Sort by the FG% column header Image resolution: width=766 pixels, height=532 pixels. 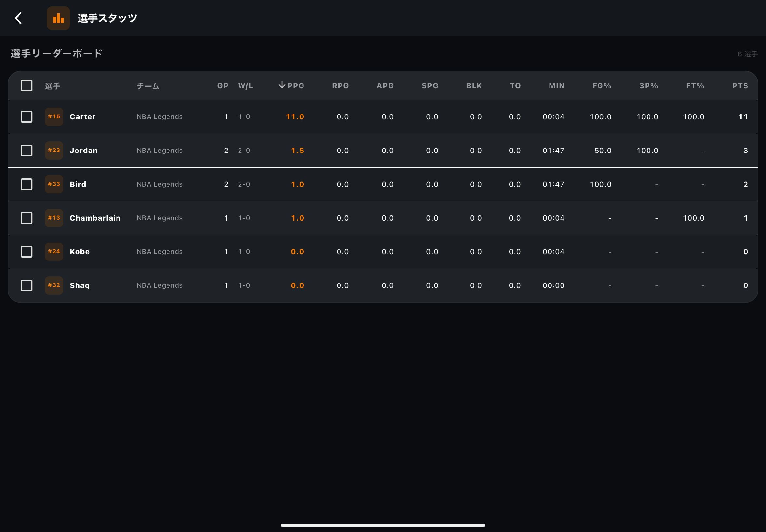pos(601,86)
